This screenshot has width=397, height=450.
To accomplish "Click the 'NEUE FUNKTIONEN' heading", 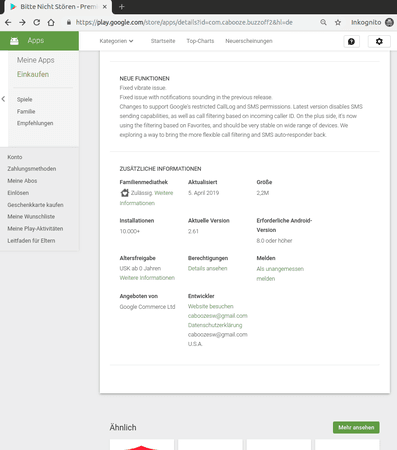I will pyautogui.click(x=144, y=78).
